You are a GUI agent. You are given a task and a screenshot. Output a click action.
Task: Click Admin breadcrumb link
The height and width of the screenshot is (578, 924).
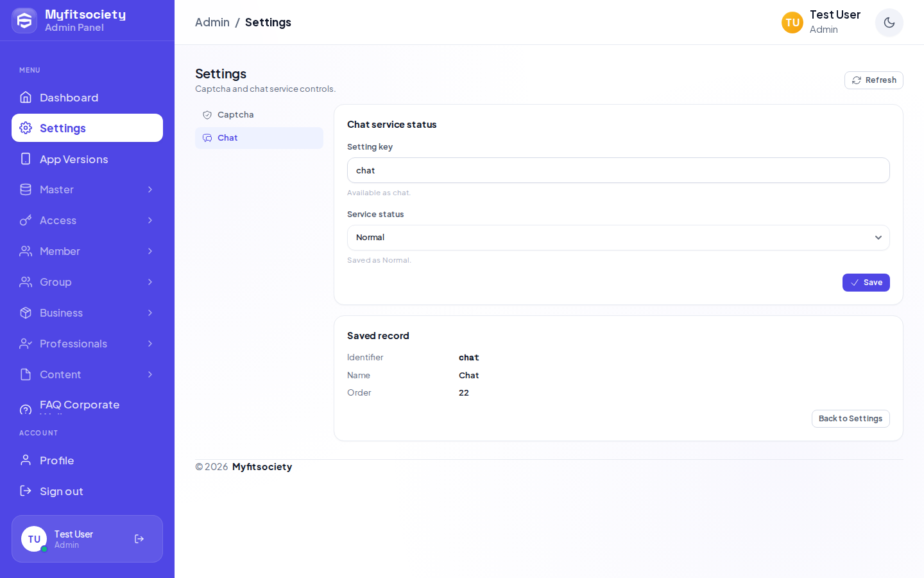click(x=212, y=22)
